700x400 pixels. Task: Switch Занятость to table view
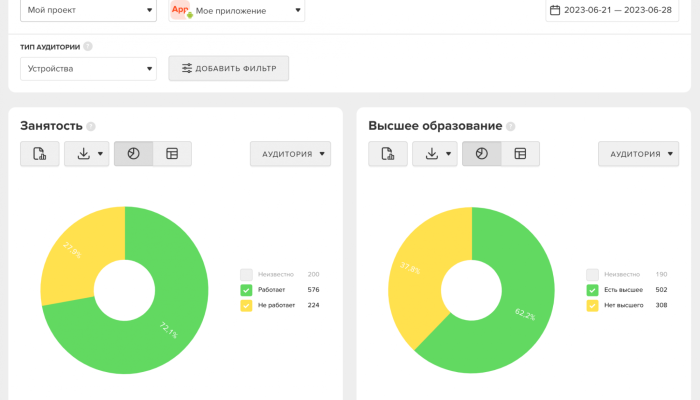(172, 154)
